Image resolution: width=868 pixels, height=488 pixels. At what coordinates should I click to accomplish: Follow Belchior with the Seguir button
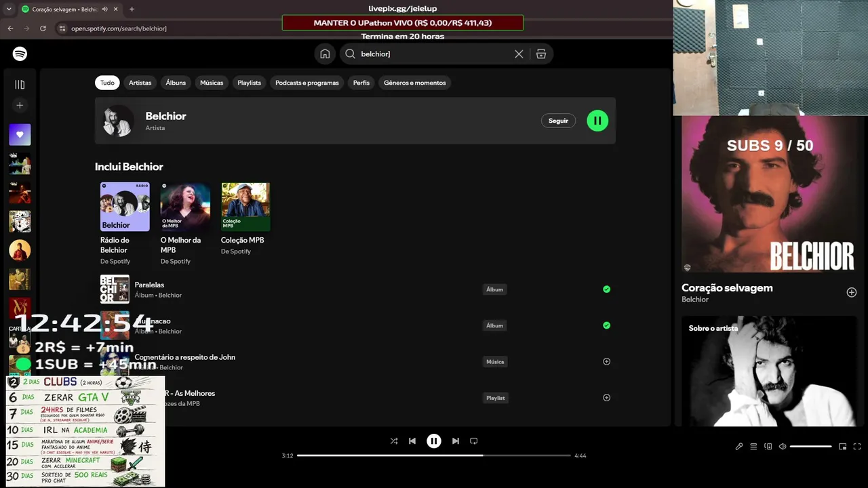click(x=558, y=121)
